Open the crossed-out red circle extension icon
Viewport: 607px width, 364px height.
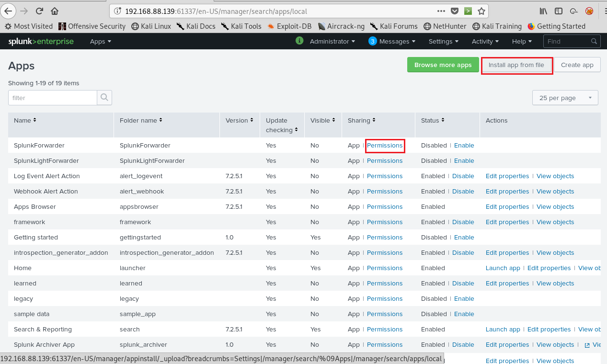tap(589, 11)
